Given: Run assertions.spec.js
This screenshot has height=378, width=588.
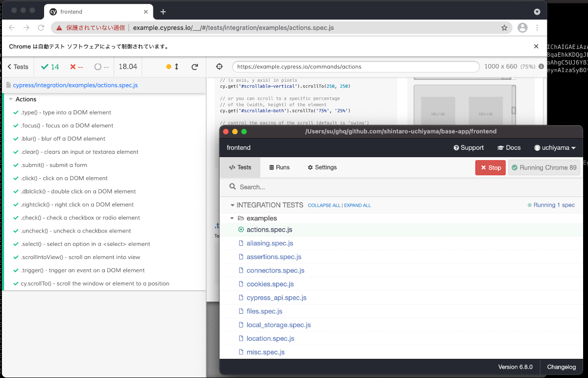Looking at the screenshot, I should pyautogui.click(x=273, y=257).
